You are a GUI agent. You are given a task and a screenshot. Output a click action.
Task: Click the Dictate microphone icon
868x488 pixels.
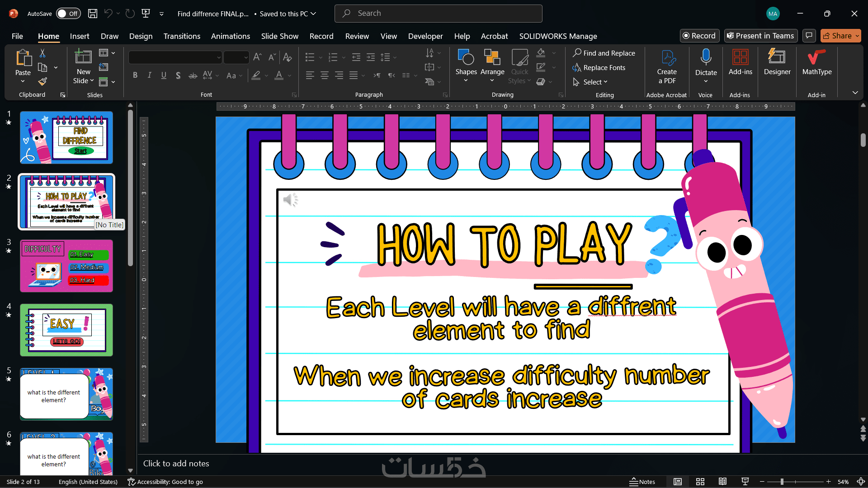click(x=706, y=58)
